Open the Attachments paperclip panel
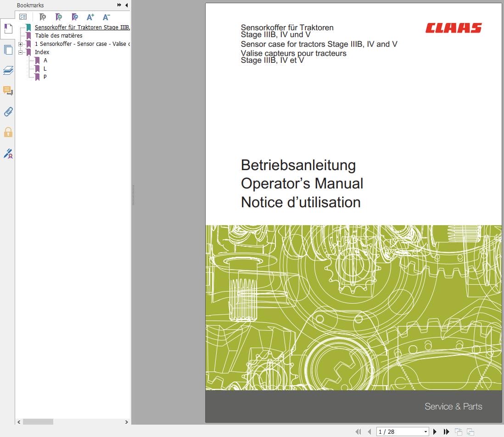Image resolution: width=504 pixels, height=437 pixels. (8, 112)
